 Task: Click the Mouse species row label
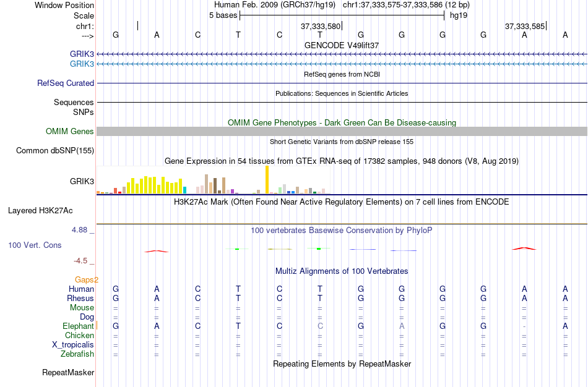tap(82, 308)
